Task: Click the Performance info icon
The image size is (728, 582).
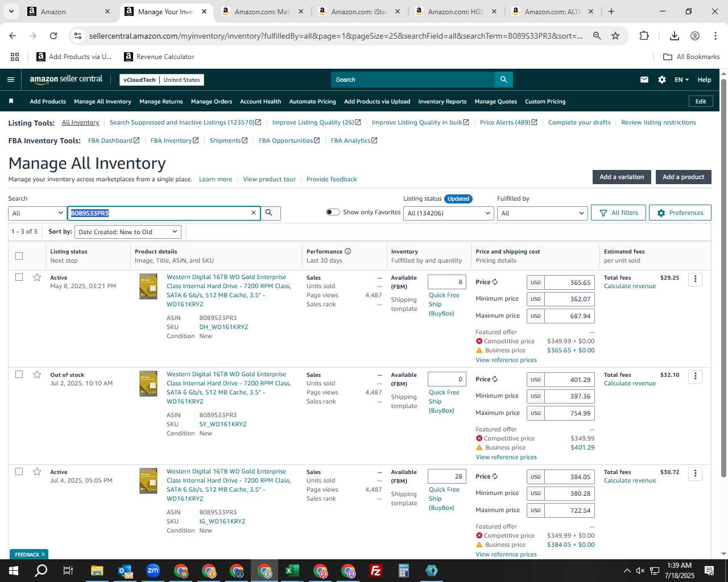Action: [x=348, y=251]
